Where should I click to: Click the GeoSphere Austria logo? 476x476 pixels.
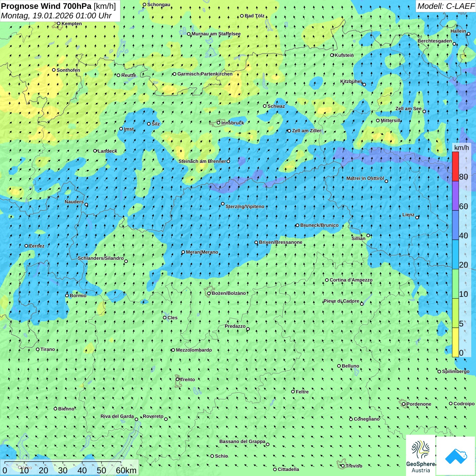coord(421,456)
